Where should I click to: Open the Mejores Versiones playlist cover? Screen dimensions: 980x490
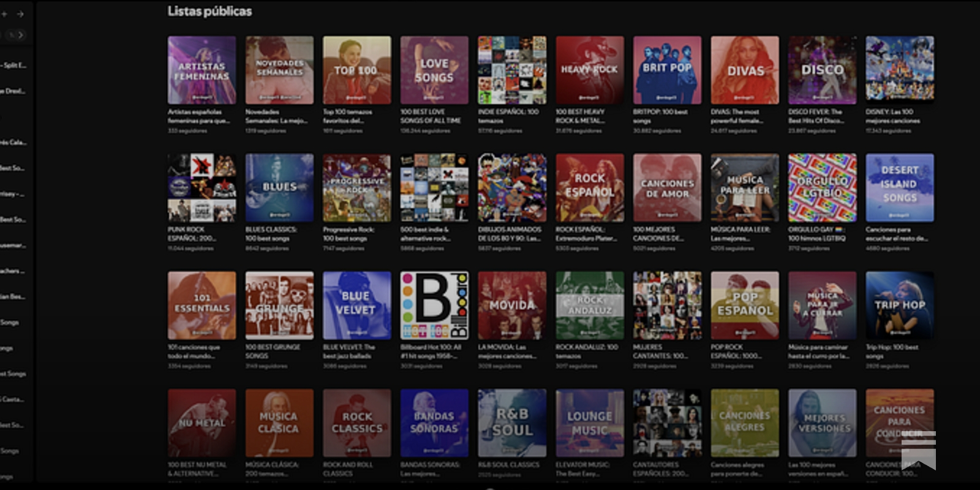point(823,423)
